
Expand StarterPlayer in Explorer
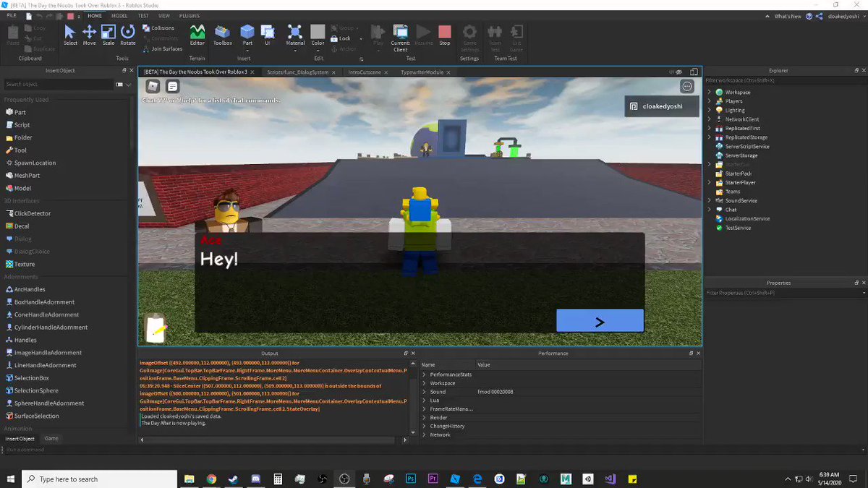[710, 183]
